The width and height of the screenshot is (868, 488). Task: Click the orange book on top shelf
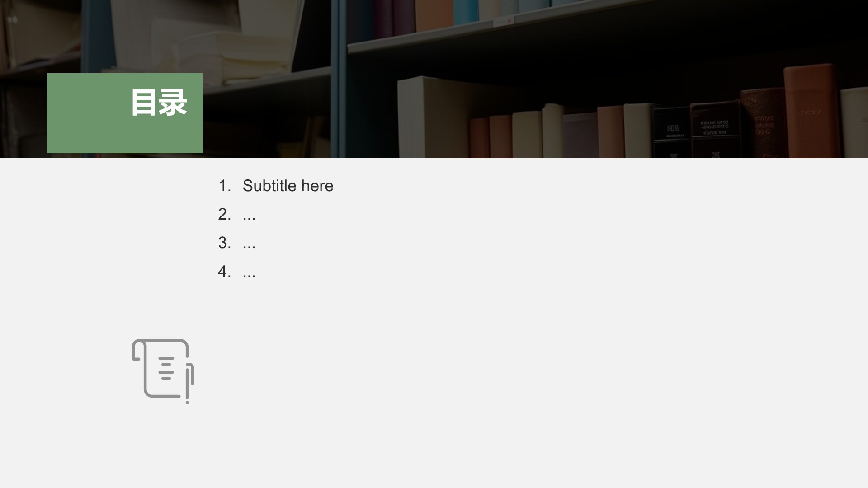[434, 16]
